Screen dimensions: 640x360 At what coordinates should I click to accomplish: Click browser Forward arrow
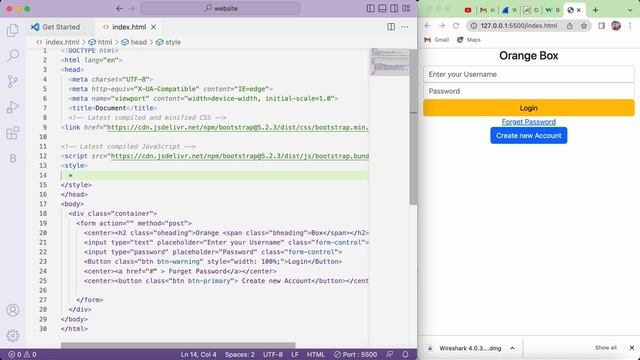pyautogui.click(x=442, y=26)
